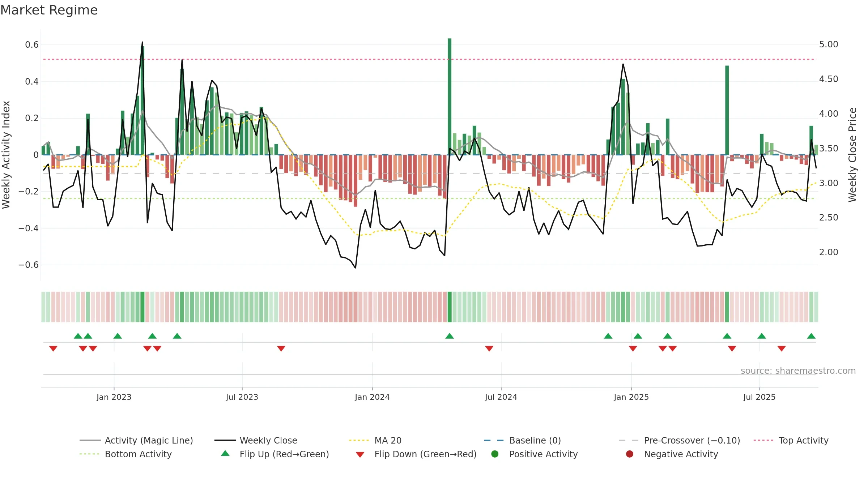
Task: Click the tallest green activity bar in 2024
Action: (x=450, y=97)
